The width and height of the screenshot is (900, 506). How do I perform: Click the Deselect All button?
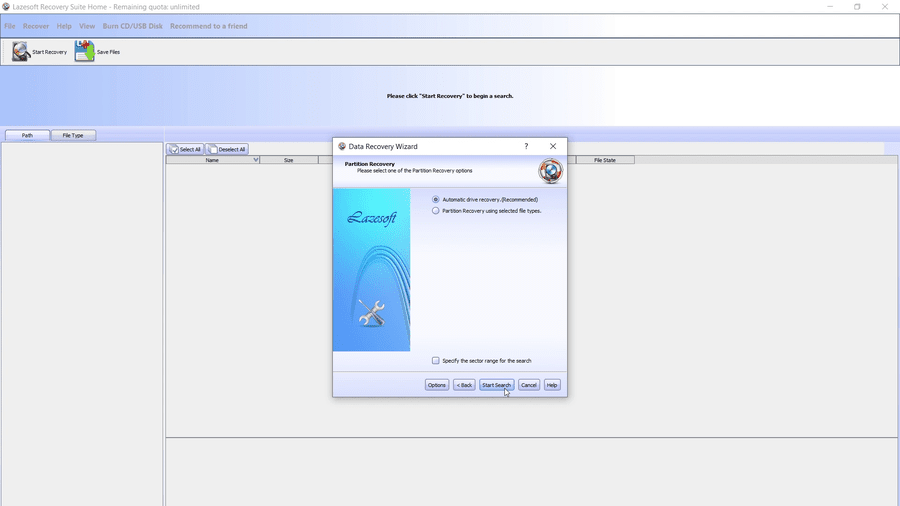coord(227,149)
